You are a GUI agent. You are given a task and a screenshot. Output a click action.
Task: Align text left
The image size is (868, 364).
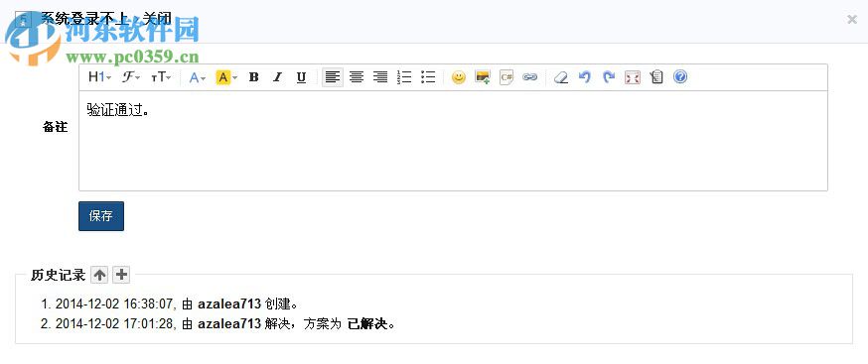click(332, 77)
